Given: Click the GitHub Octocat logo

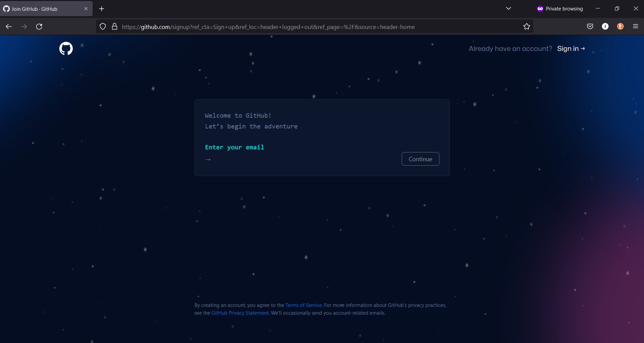Looking at the screenshot, I should 66,49.
